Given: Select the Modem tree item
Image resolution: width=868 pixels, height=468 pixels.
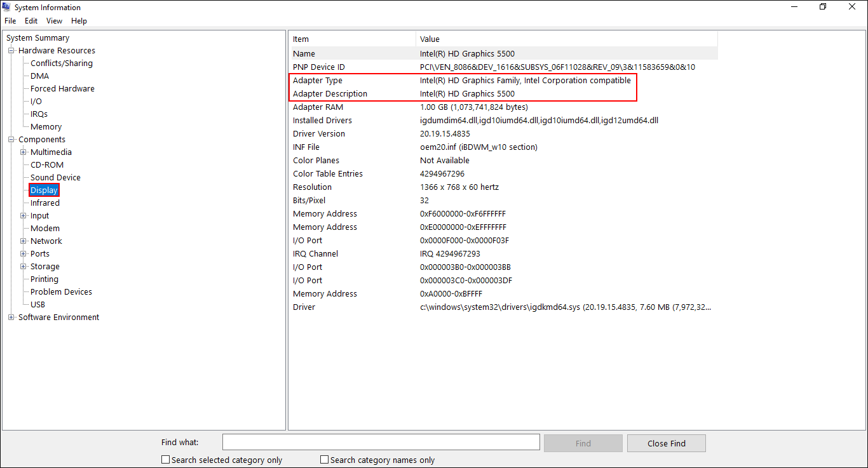Looking at the screenshot, I should (x=45, y=229).
